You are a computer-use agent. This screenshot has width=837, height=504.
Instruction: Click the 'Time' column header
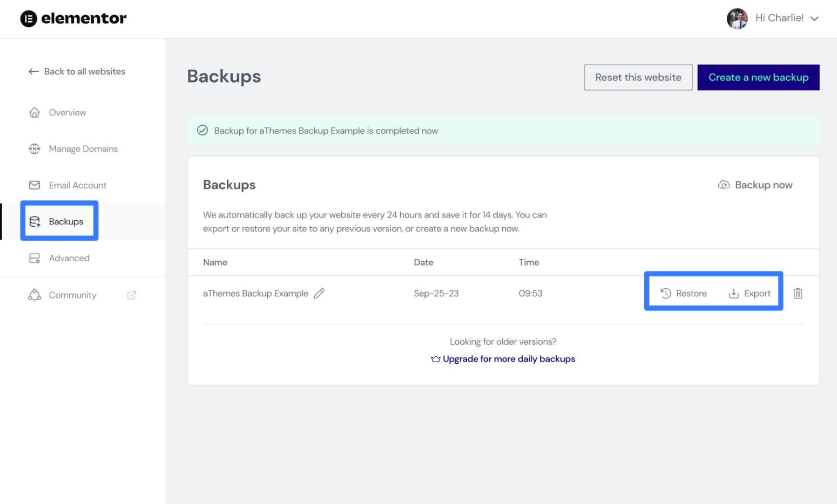(x=529, y=262)
